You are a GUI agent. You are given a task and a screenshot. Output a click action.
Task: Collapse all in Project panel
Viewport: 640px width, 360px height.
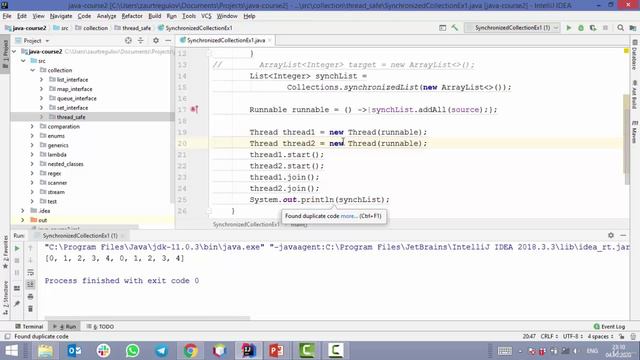click(x=140, y=40)
